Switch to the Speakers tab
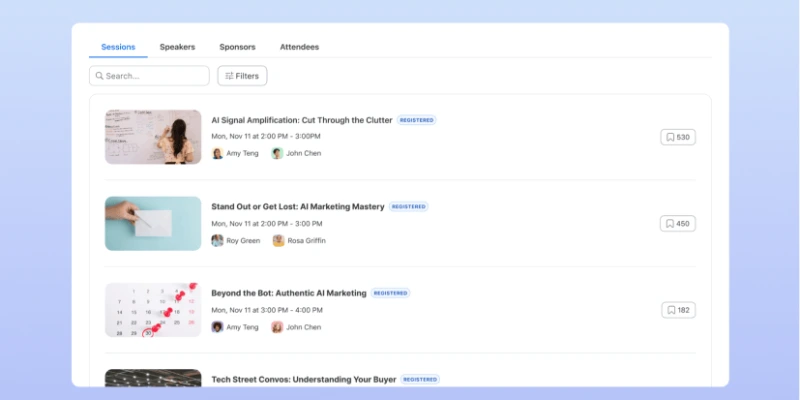 177,47
